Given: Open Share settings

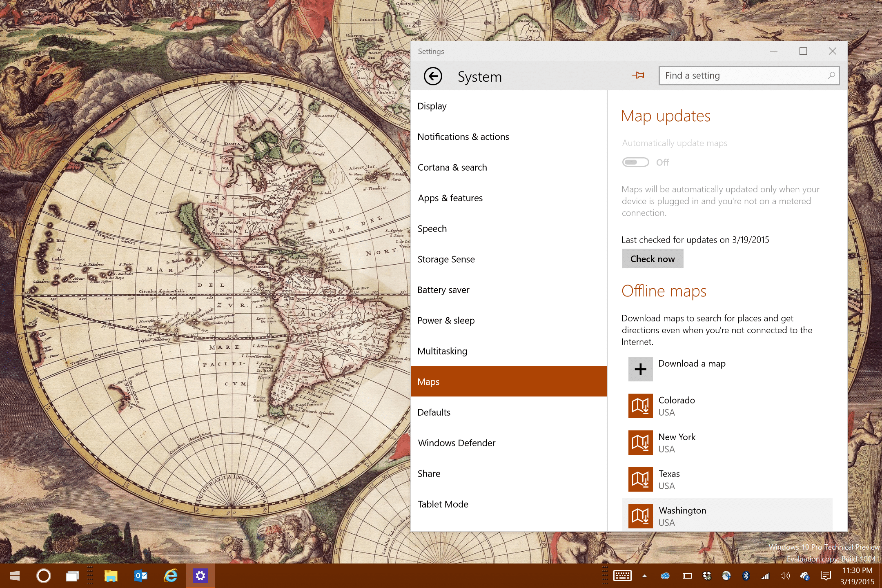Looking at the screenshot, I should click(x=509, y=474).
